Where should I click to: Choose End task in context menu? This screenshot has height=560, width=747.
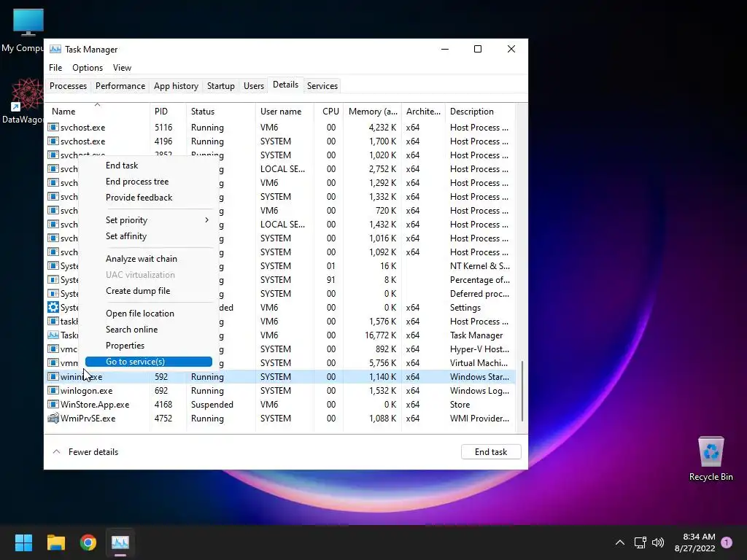149,166
